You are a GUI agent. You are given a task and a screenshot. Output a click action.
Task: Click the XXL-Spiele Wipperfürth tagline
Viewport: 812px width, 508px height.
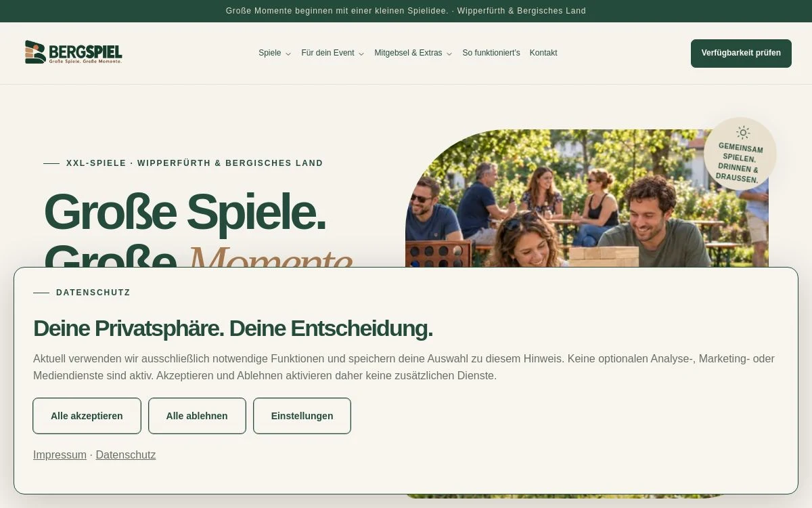(x=195, y=163)
